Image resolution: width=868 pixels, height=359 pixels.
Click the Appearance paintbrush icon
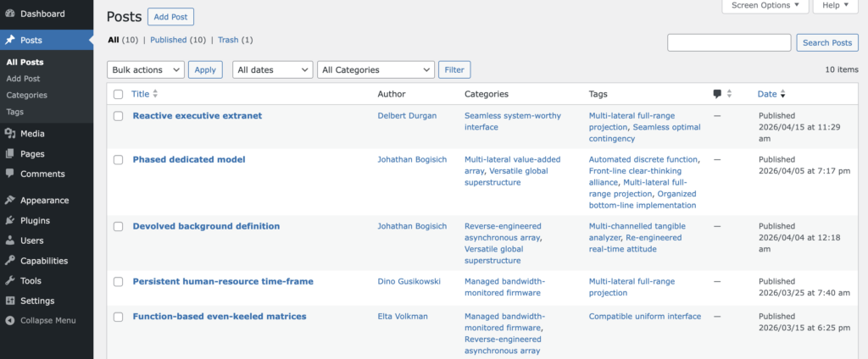9,201
